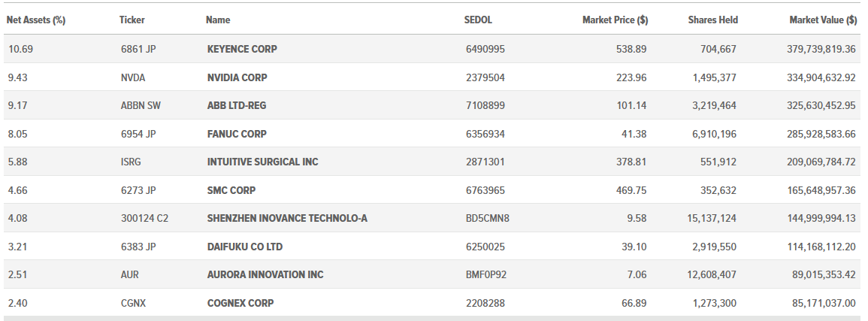The height and width of the screenshot is (321, 868).
Task: Sort by Net Assets (%) column header
Action: point(36,20)
